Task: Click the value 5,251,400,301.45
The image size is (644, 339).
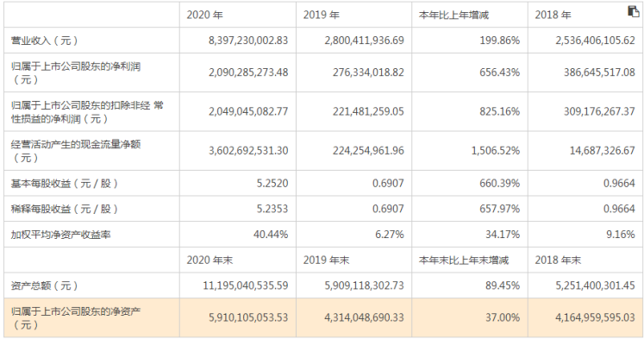Action: (x=595, y=286)
